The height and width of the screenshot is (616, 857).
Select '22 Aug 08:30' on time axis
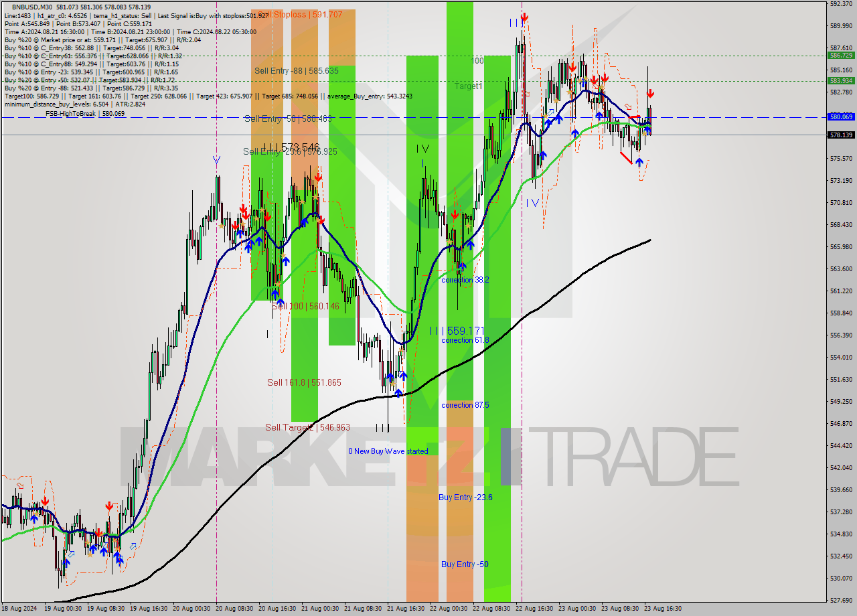(x=491, y=609)
